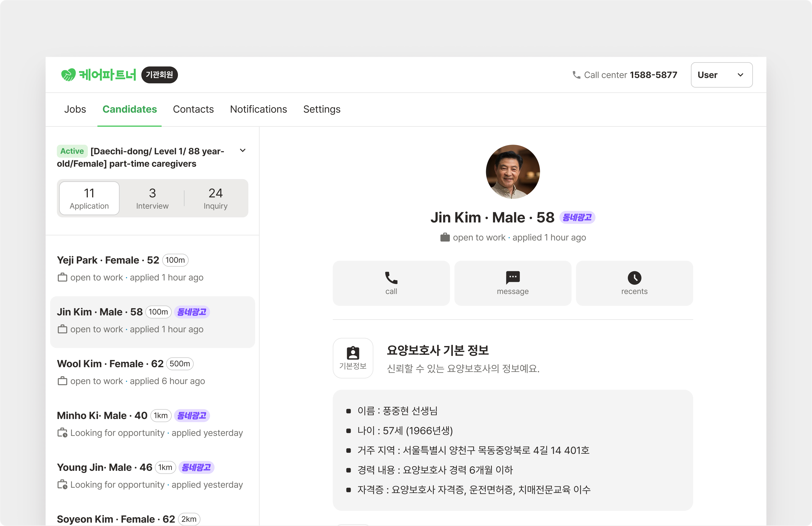The width and height of the screenshot is (812, 526).
Task: Switch to the 3 Interview segment
Action: tap(152, 198)
